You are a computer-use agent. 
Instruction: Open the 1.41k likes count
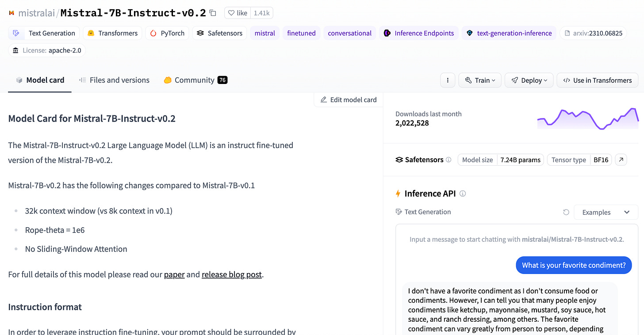click(262, 13)
